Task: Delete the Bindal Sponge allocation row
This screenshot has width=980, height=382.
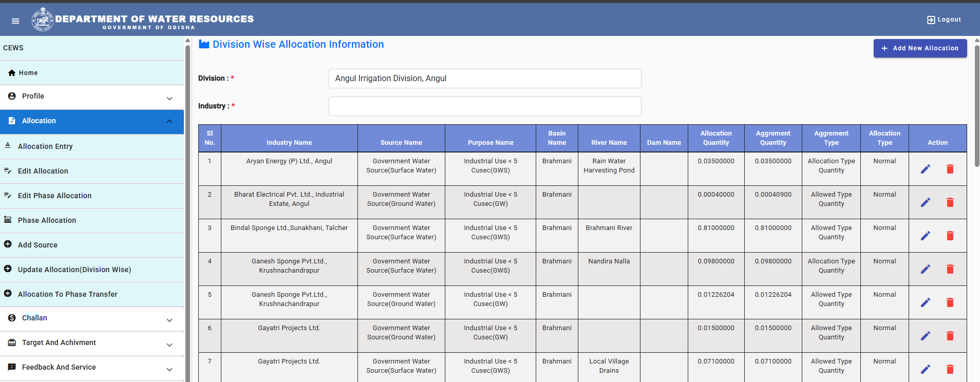Action: [950, 236]
